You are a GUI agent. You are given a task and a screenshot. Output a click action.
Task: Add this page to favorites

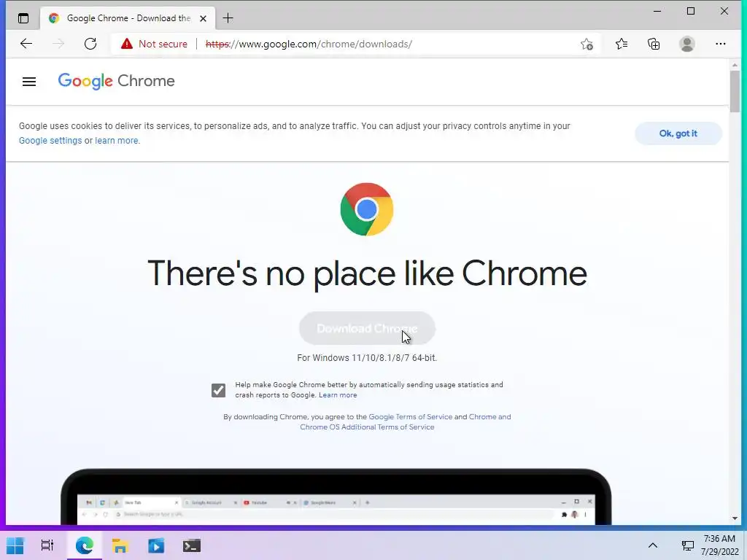(587, 44)
